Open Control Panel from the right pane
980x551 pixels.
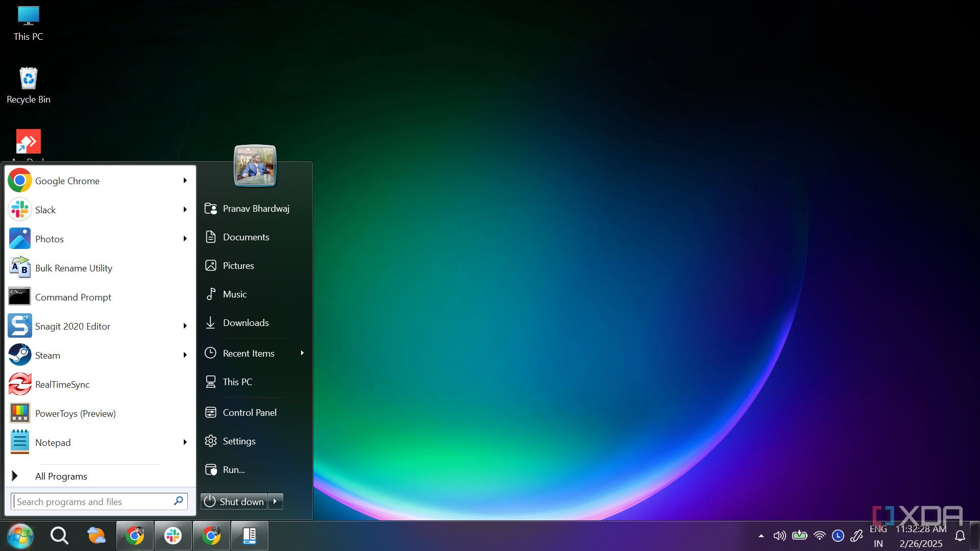coord(249,412)
